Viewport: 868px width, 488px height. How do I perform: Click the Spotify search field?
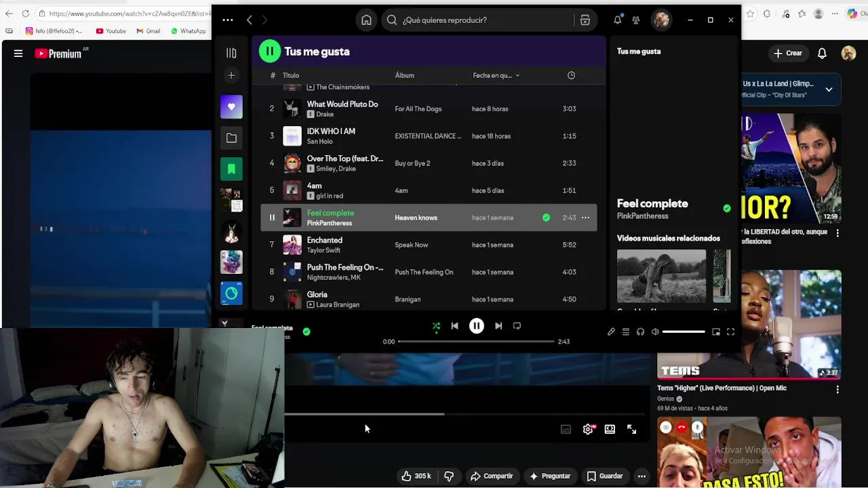click(x=478, y=20)
